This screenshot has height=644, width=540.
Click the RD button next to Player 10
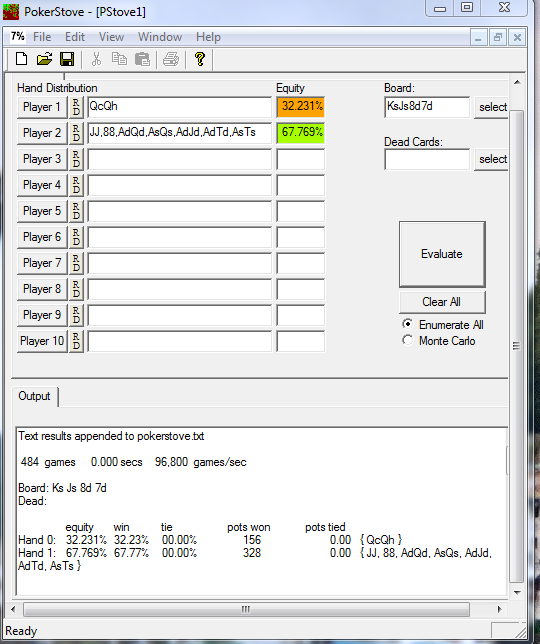pyautogui.click(x=76, y=341)
